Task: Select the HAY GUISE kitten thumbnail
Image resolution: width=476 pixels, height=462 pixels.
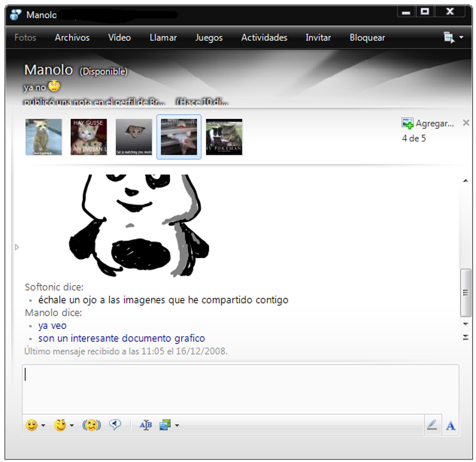Action: point(89,137)
